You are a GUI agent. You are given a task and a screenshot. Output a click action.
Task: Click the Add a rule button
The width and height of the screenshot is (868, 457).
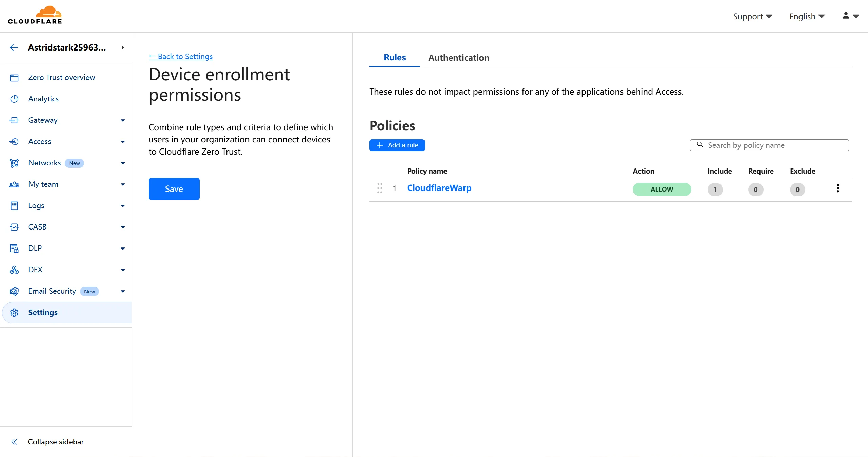pos(397,145)
